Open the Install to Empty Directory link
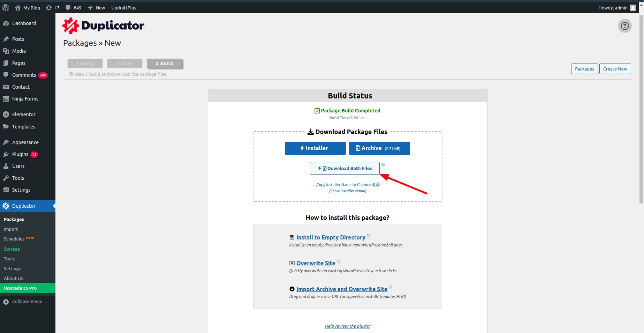The image size is (644, 333). tap(331, 237)
